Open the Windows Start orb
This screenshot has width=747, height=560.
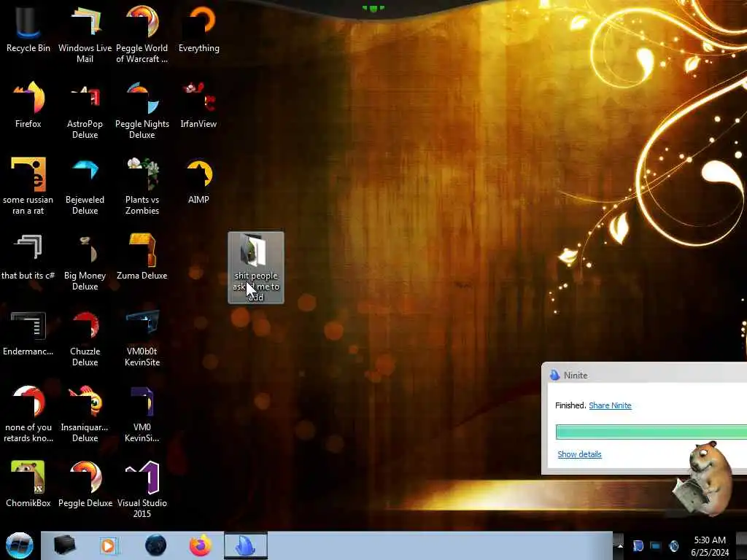tap(20, 545)
